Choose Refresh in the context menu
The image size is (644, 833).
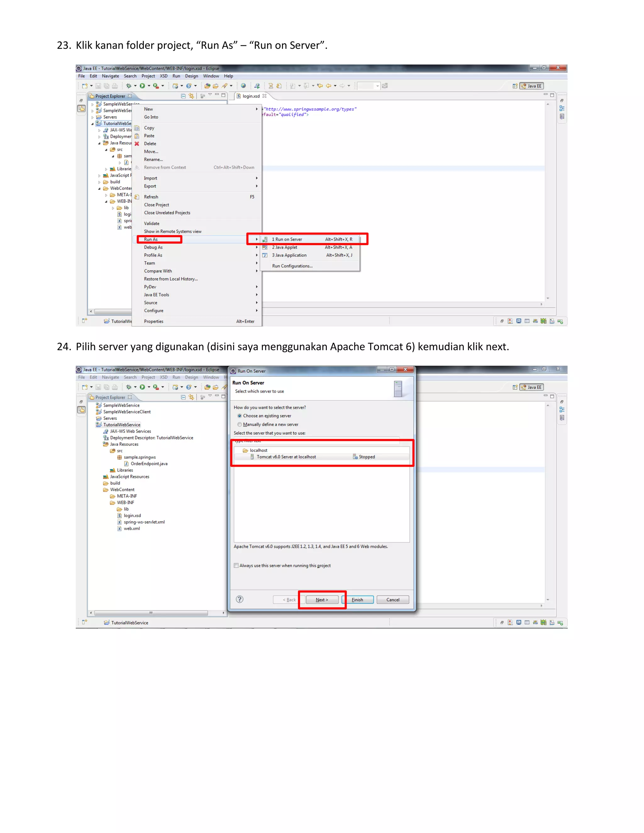point(197,197)
